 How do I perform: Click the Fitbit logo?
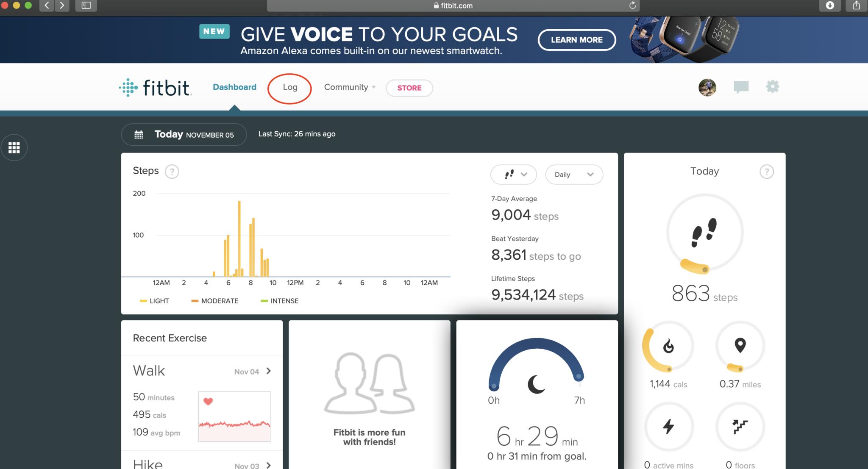pyautogui.click(x=155, y=88)
